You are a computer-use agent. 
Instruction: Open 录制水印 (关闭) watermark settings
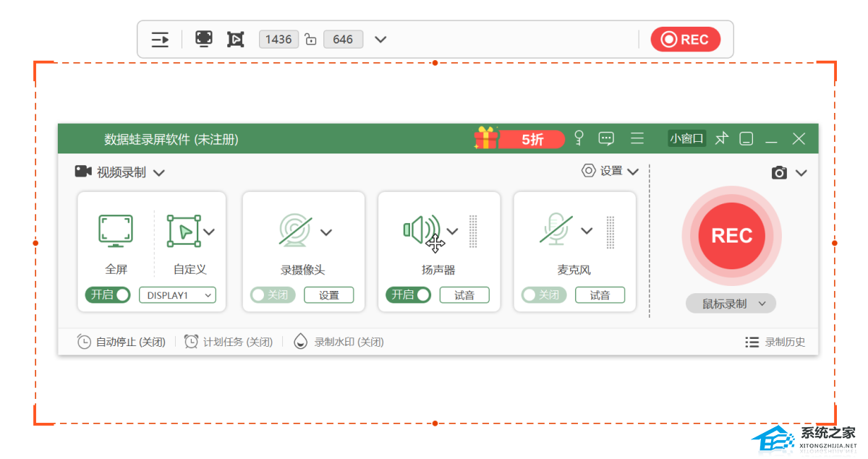(339, 342)
